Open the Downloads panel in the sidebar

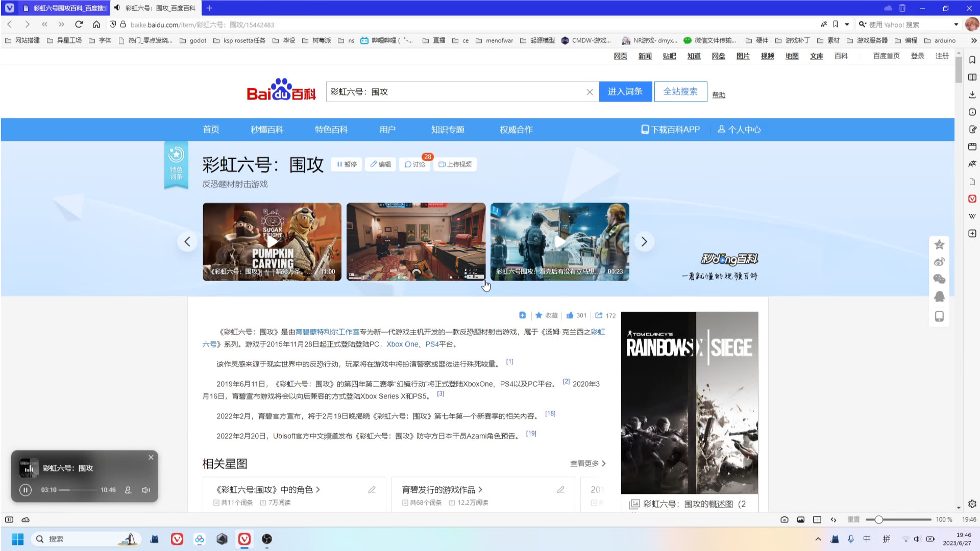pos(972,94)
